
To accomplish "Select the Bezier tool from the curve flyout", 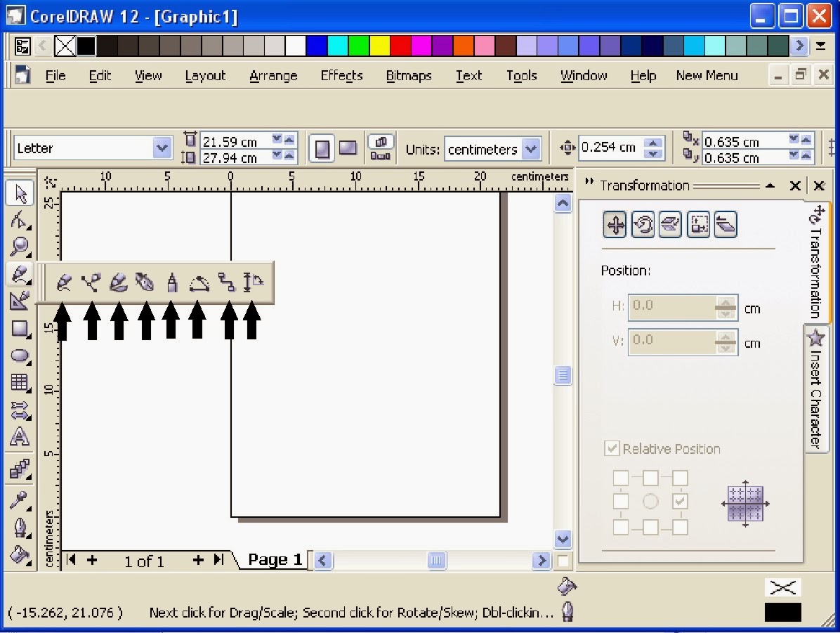I will pyautogui.click(x=91, y=282).
